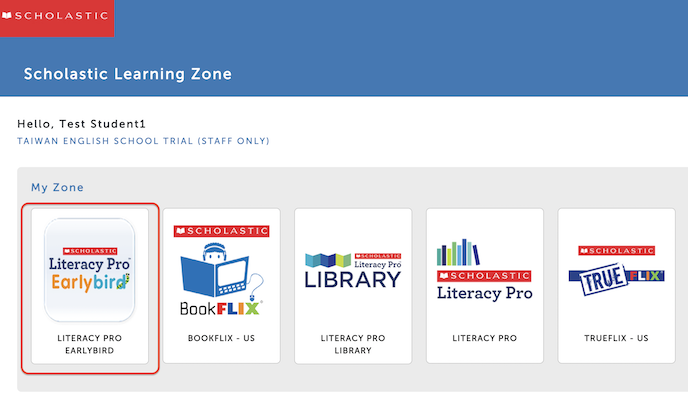
Task: Select the "LITERACY PRO LIBRARY" caption
Action: click(x=353, y=345)
